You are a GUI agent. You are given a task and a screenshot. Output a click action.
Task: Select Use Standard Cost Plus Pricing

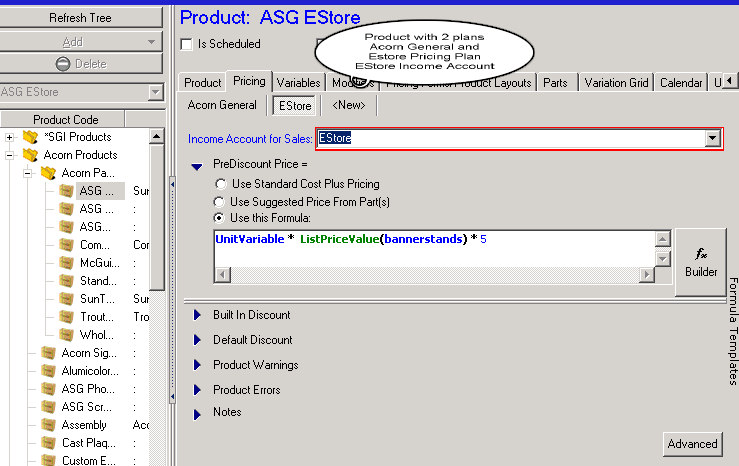(220, 184)
